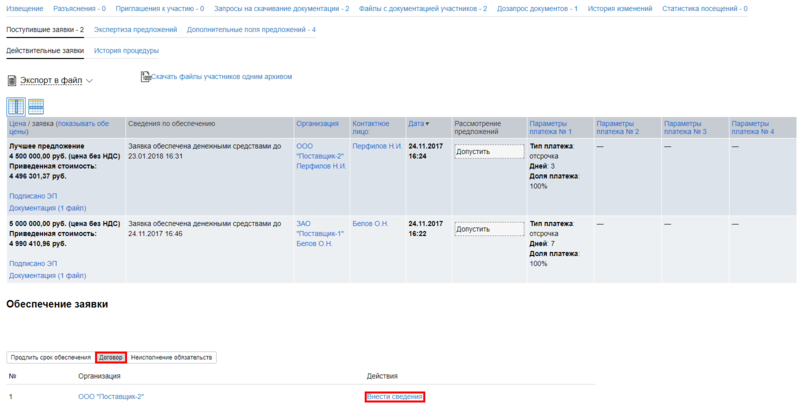This screenshot has width=800, height=407.
Task: Click the download archive file icon
Action: (145, 76)
